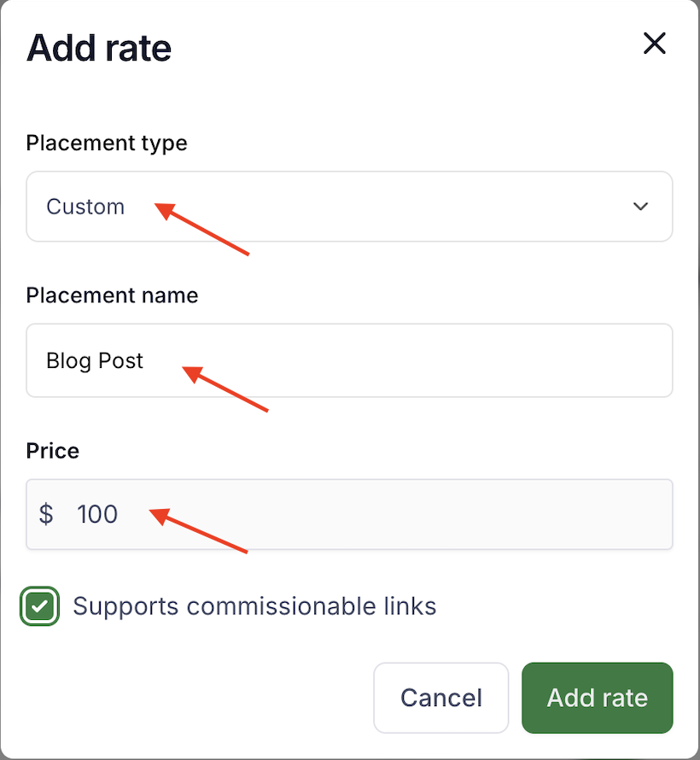The width and height of the screenshot is (700, 760).
Task: Click the Blog Post text in the field
Action: pos(95,360)
